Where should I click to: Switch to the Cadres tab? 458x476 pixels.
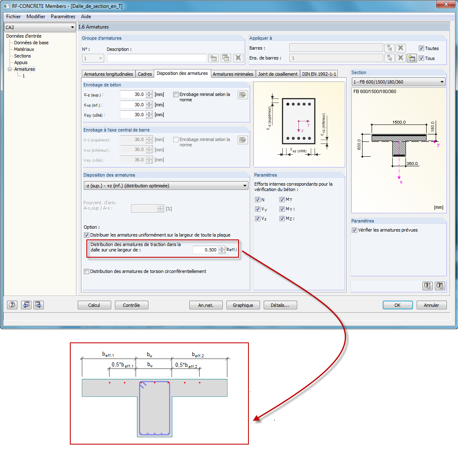click(145, 74)
